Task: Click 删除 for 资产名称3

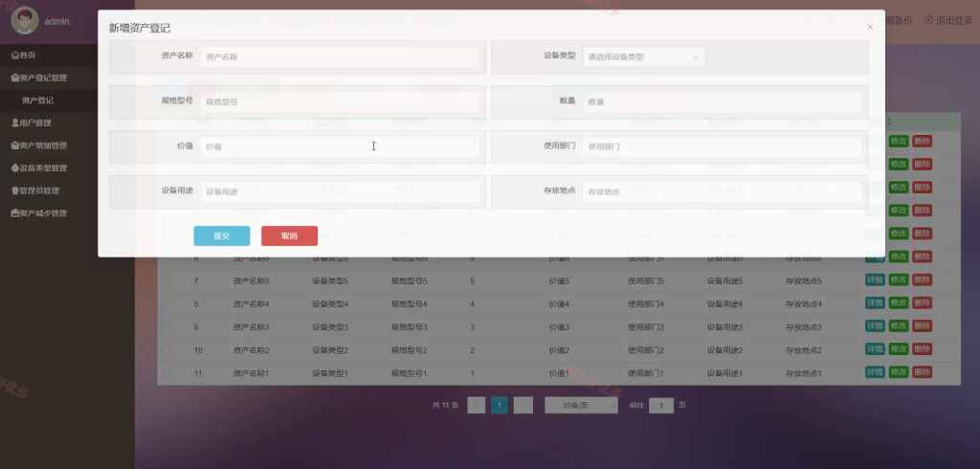Action: 922,325
